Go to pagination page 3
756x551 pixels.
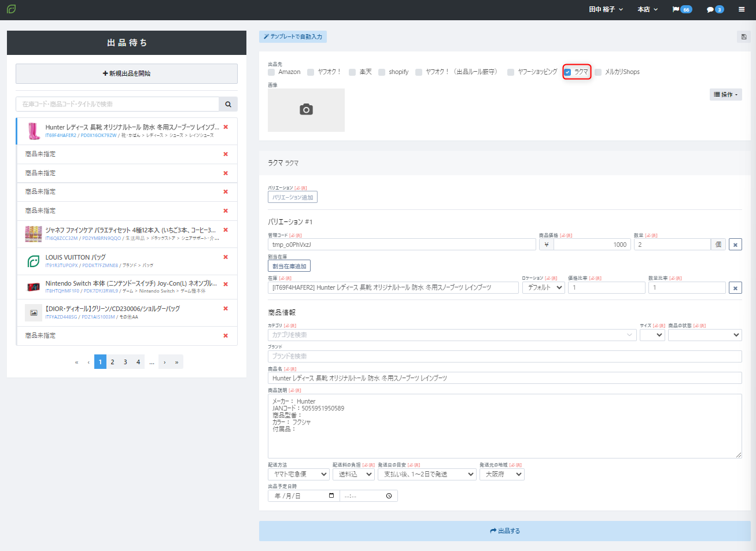click(x=125, y=362)
